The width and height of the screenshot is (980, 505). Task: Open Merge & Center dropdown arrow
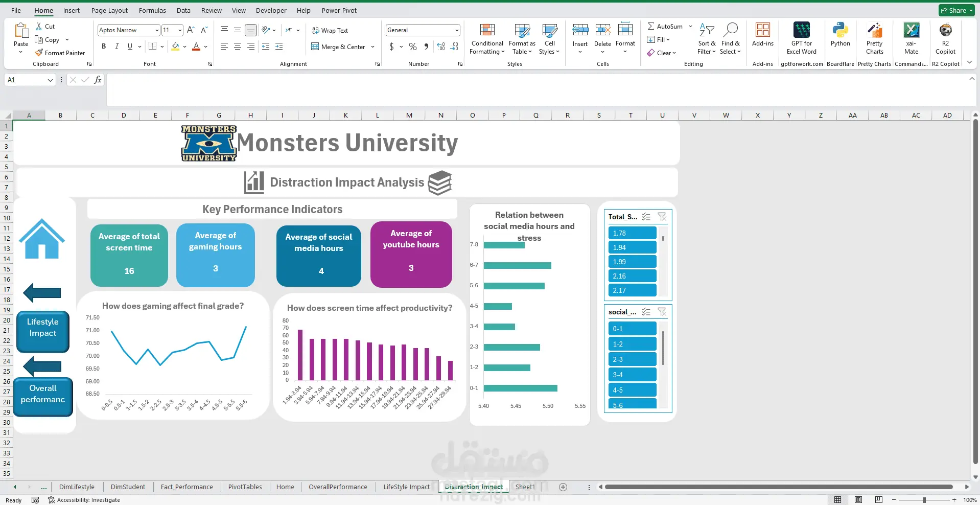point(373,47)
